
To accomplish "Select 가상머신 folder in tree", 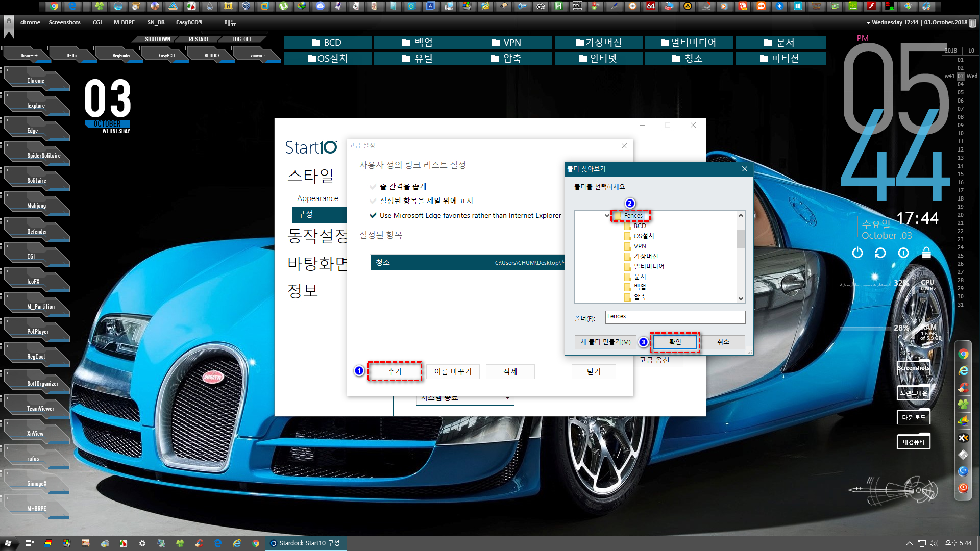I will pos(646,256).
